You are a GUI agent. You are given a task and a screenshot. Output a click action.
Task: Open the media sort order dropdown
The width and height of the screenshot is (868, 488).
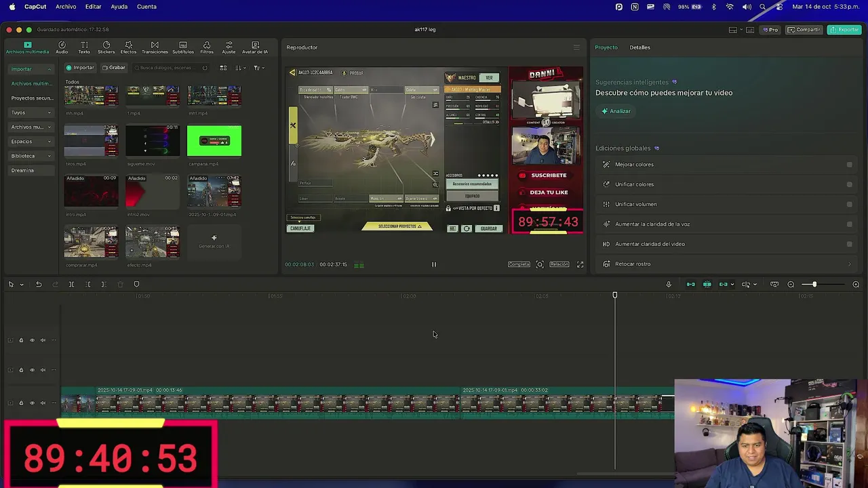point(239,68)
